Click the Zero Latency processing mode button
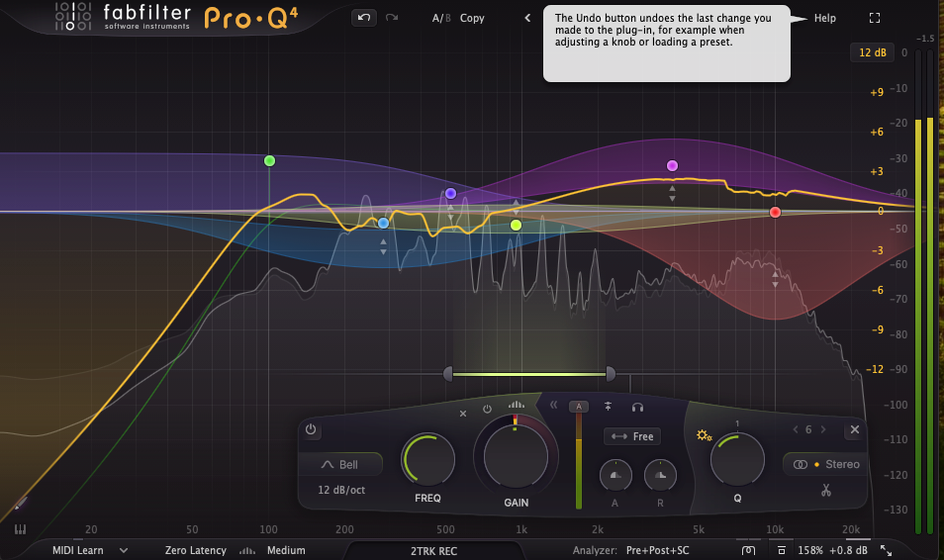This screenshot has width=944, height=560. pos(193,550)
